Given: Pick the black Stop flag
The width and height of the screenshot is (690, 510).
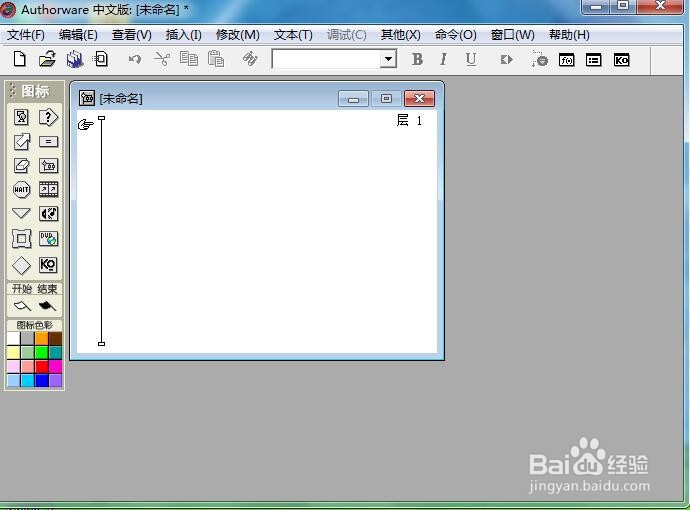Looking at the screenshot, I should [x=47, y=305].
